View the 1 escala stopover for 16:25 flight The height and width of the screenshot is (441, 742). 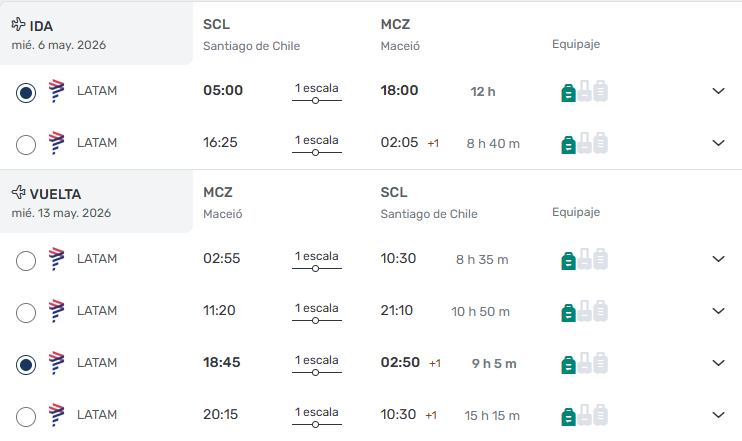[x=316, y=140]
